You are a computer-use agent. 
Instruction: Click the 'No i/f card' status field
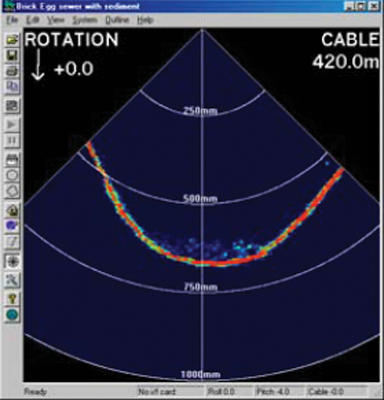[171, 392]
